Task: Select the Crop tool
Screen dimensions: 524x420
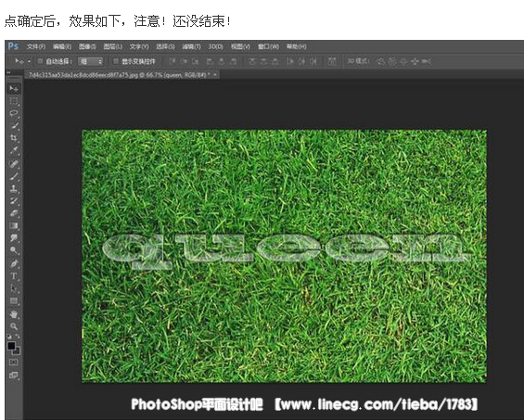Action: coord(14,138)
